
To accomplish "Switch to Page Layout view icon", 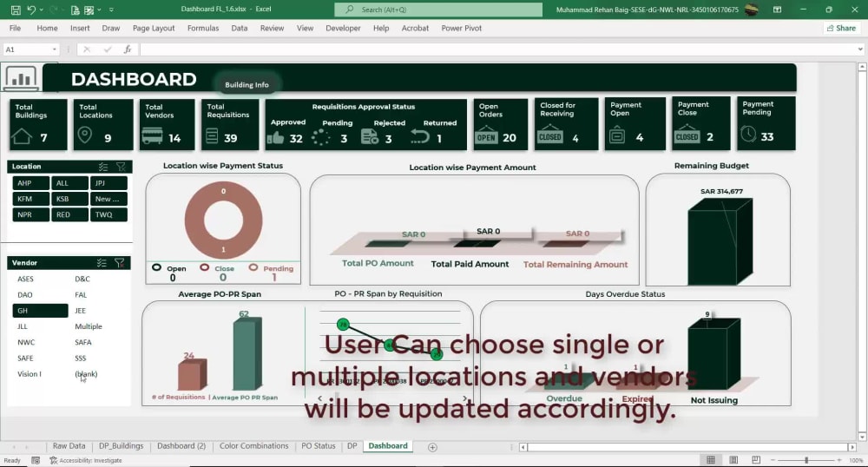I will (x=733, y=460).
